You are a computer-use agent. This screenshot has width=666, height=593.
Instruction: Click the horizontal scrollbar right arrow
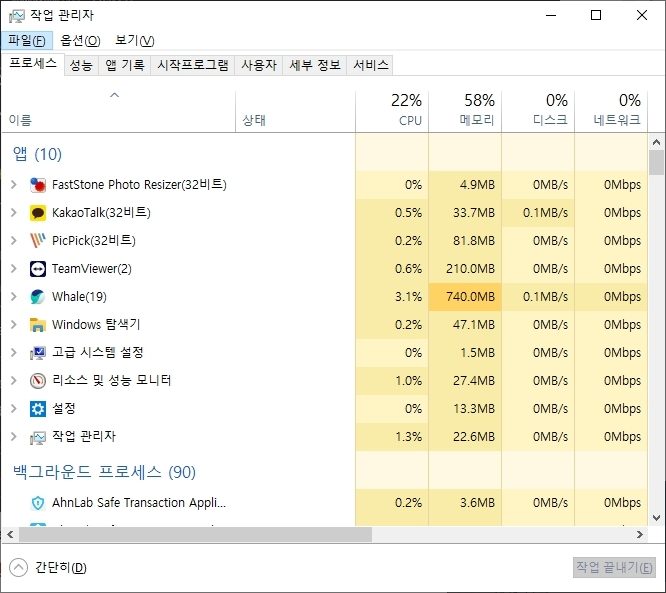(640, 535)
